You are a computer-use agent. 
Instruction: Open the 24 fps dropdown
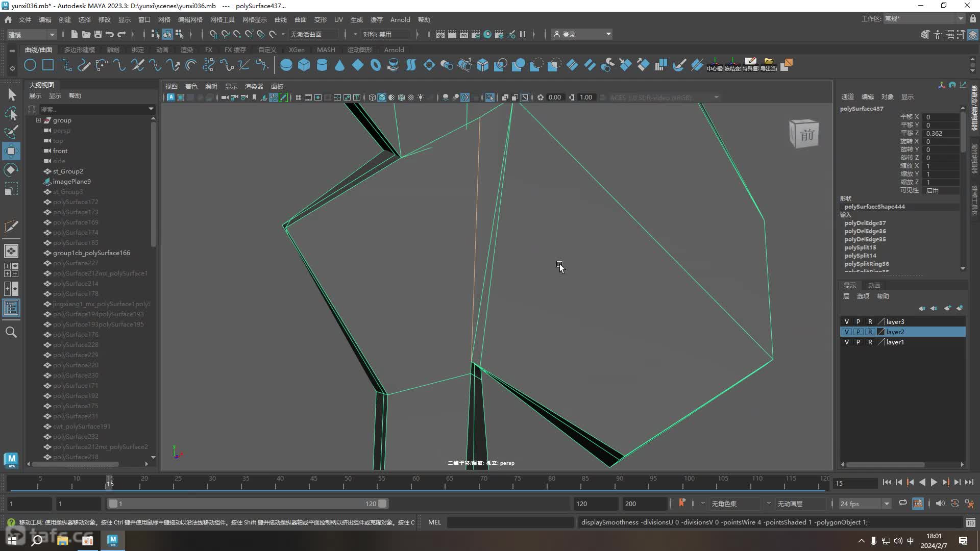coord(864,504)
